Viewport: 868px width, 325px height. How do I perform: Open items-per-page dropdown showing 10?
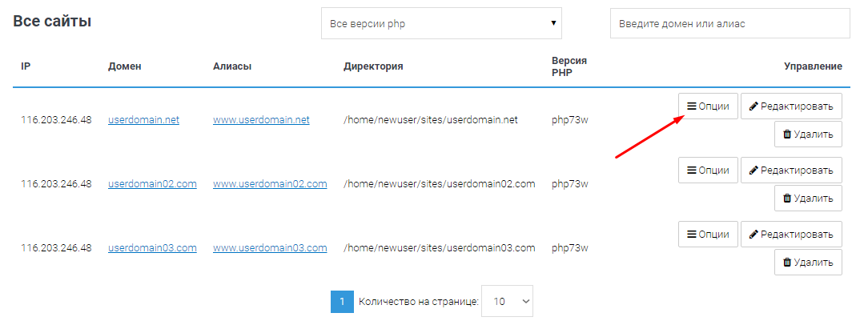507,302
